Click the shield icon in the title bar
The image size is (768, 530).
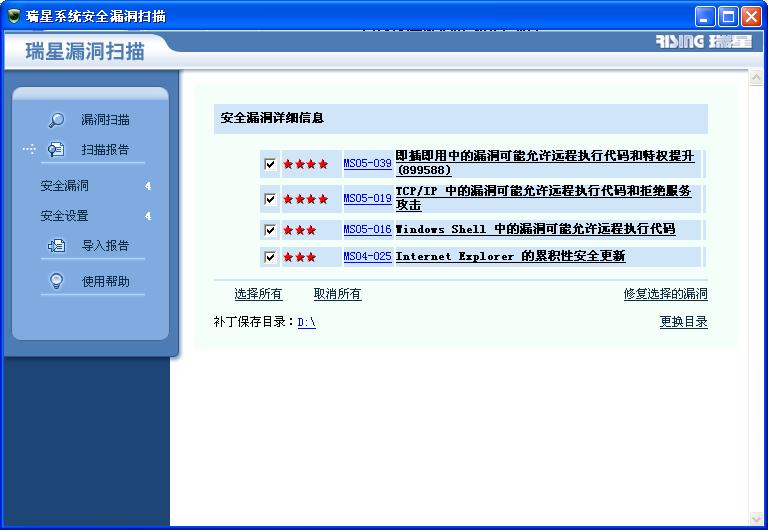coord(14,16)
